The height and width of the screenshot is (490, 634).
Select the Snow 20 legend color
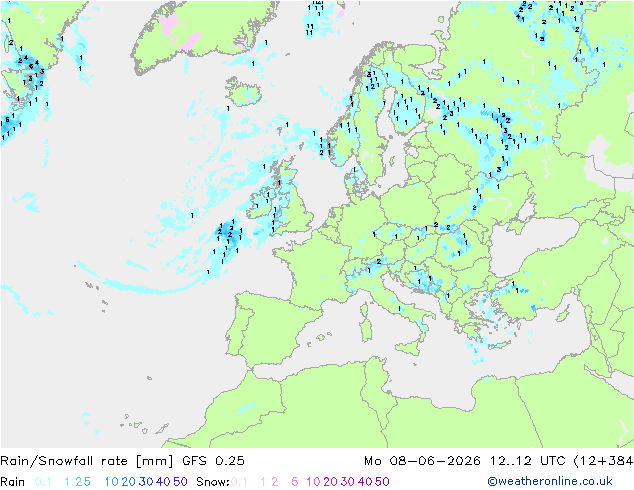(330, 482)
